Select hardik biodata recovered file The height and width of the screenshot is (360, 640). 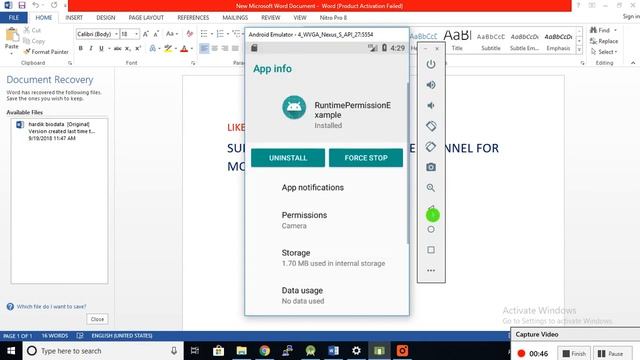(60, 131)
